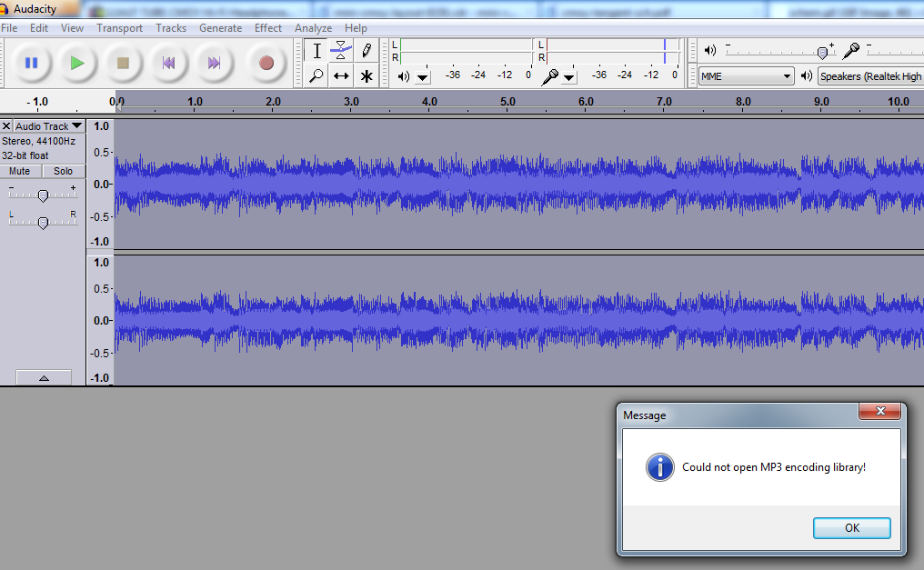The width and height of the screenshot is (924, 570).
Task: Click the upper channel vertical scale ruler
Action: pyautogui.click(x=100, y=185)
